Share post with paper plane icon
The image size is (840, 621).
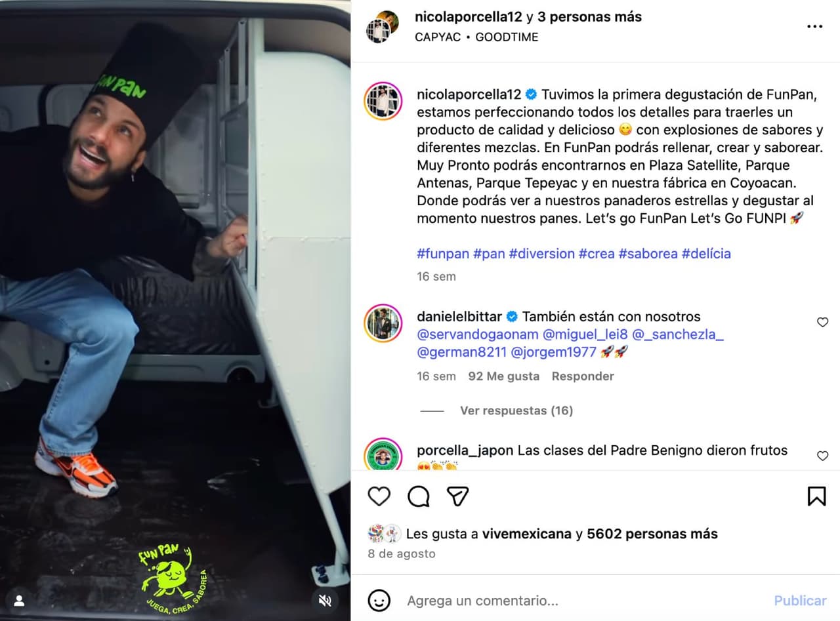click(x=457, y=496)
